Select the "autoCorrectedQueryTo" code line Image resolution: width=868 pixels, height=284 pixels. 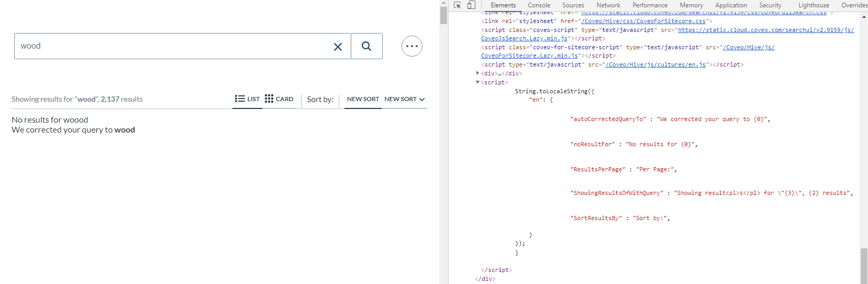[670, 119]
